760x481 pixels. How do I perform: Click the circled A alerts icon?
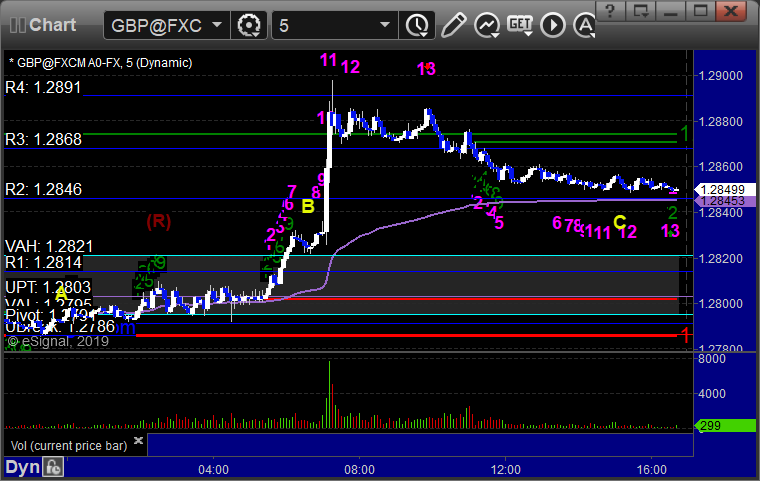584,25
